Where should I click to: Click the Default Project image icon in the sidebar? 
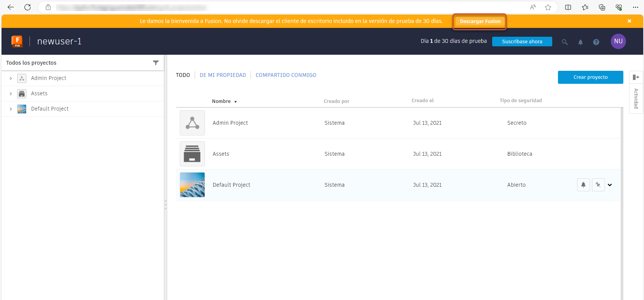tap(22, 109)
